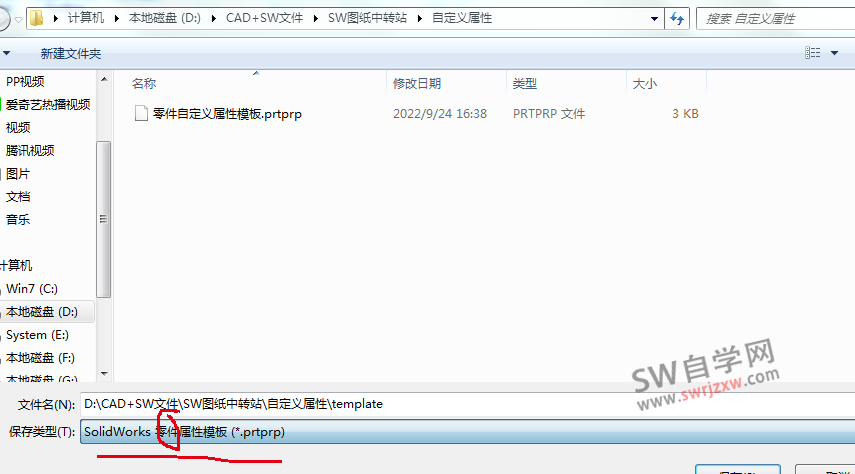Expand arrow after SW图纸中转站 in breadcrumb
This screenshot has width=855, height=474.
419,19
